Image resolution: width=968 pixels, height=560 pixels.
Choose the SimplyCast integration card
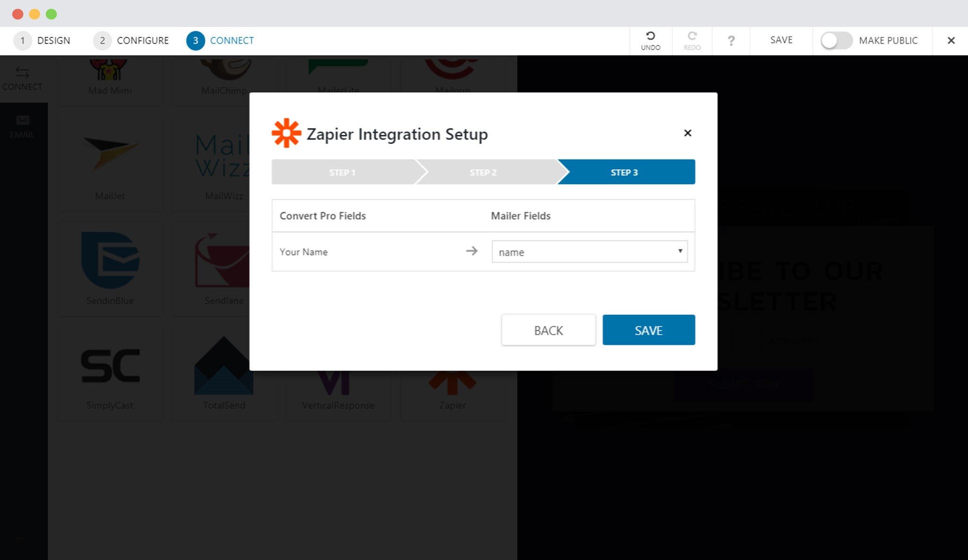[x=110, y=373]
